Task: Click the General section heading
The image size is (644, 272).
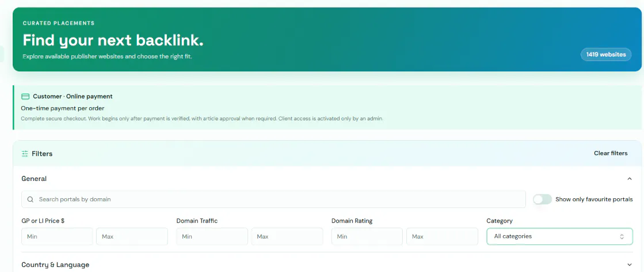Action: pyautogui.click(x=34, y=179)
